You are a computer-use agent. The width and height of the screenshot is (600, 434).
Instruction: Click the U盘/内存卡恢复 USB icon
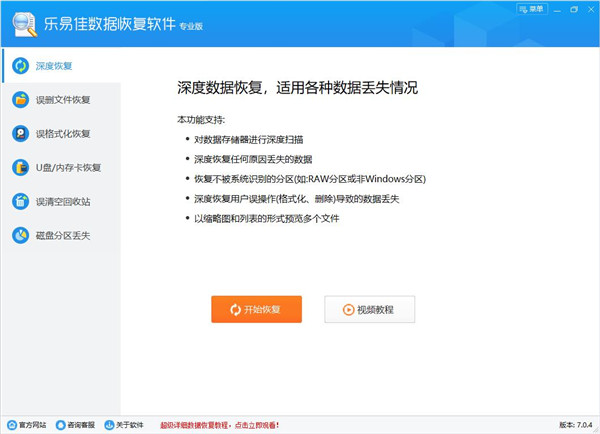[x=20, y=168]
